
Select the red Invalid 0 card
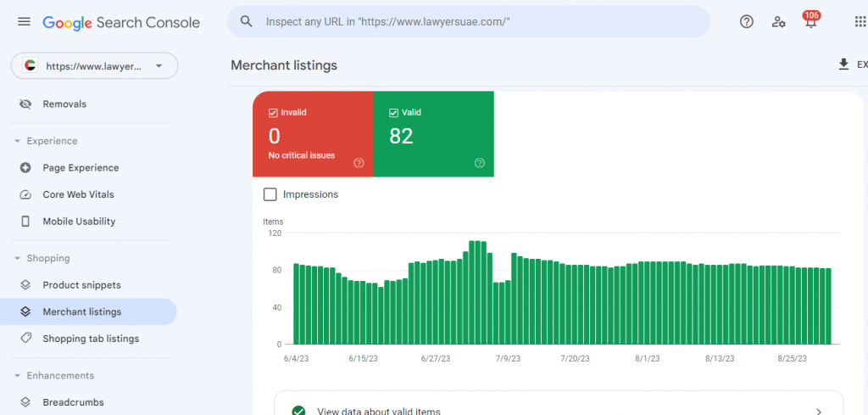pos(313,134)
